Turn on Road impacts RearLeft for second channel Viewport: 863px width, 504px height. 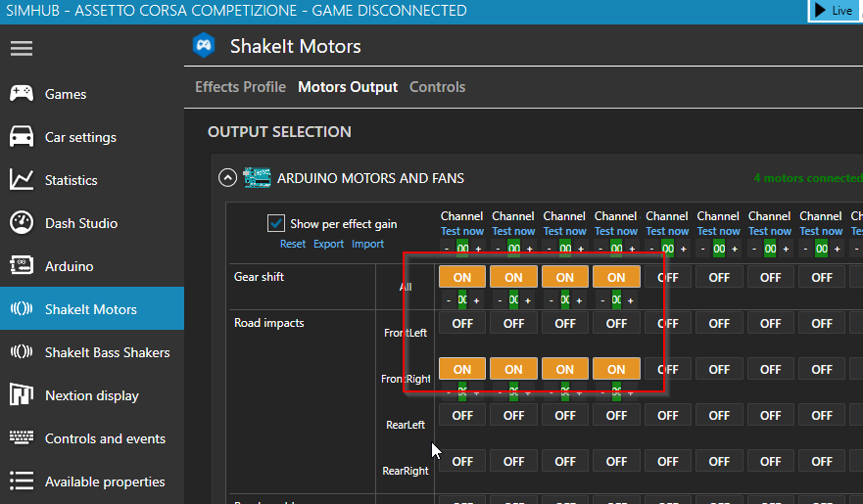513,415
